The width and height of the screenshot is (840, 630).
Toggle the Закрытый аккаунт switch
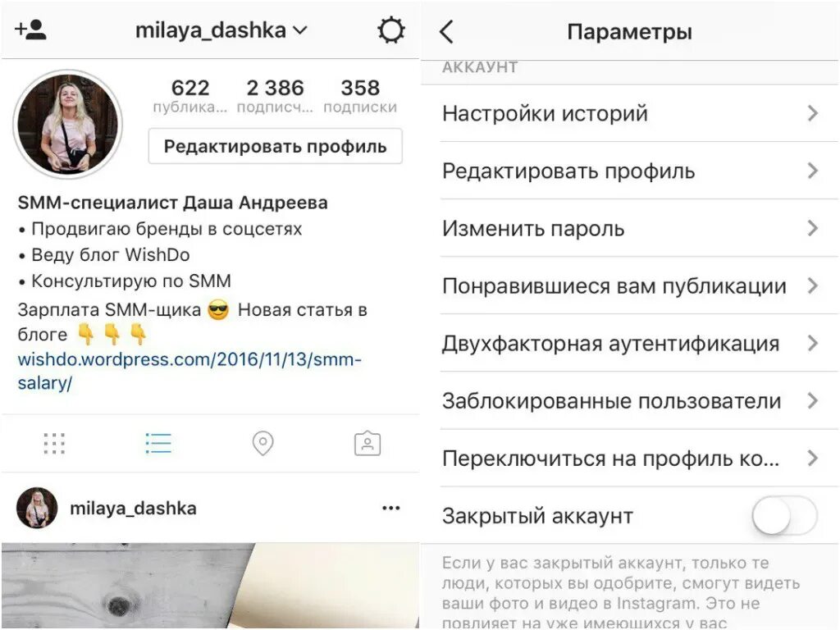pyautogui.click(x=784, y=515)
